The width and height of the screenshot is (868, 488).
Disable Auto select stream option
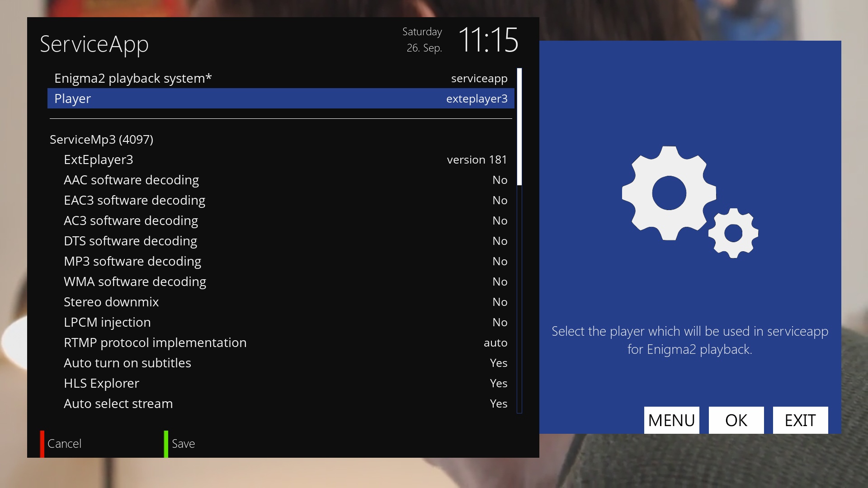pos(281,404)
